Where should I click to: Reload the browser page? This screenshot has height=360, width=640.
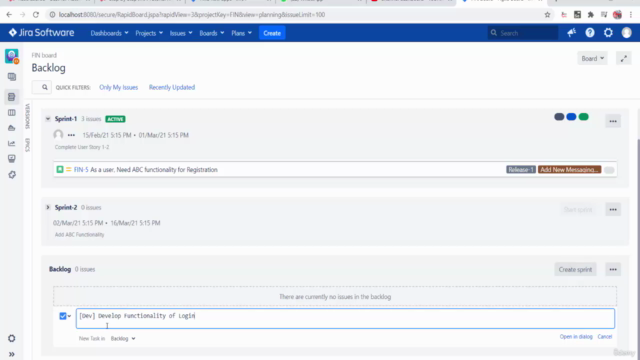coord(36,15)
